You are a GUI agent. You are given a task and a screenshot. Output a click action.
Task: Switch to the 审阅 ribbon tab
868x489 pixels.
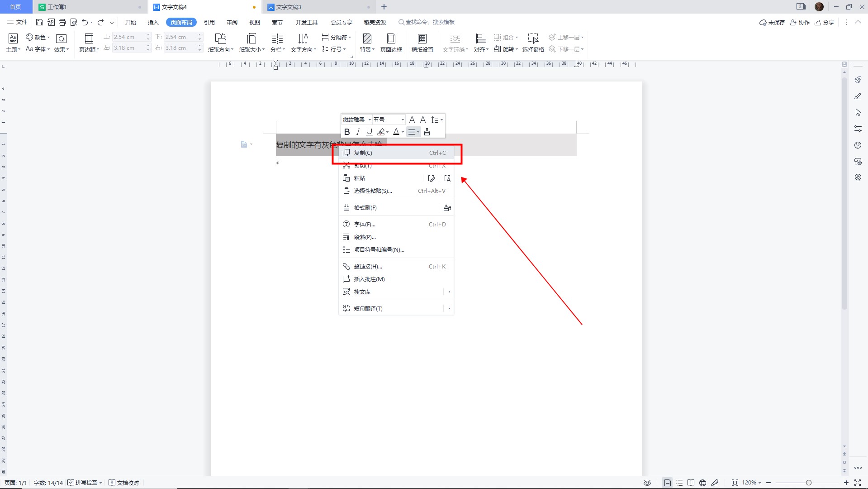point(232,22)
